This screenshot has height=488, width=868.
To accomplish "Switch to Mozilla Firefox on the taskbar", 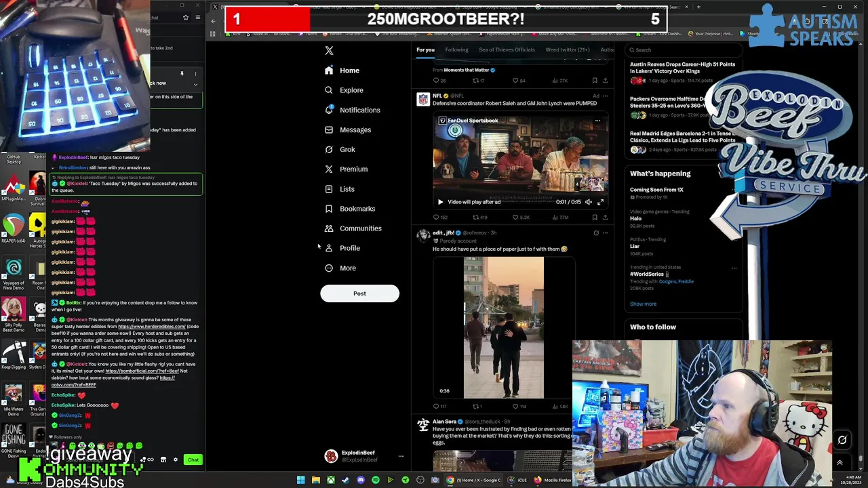I will click(553, 481).
